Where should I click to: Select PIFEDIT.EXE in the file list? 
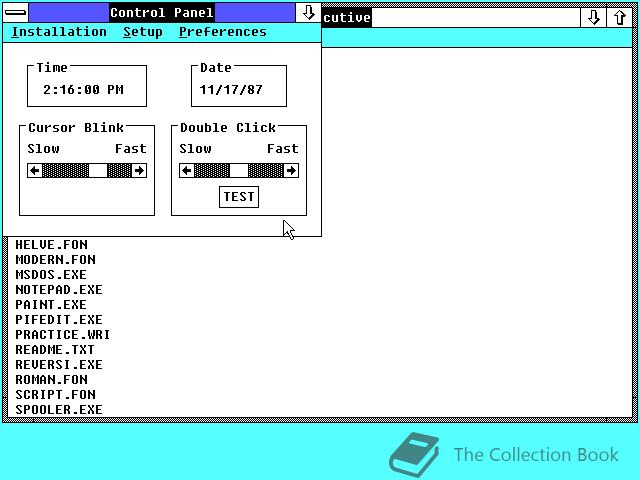tap(59, 320)
